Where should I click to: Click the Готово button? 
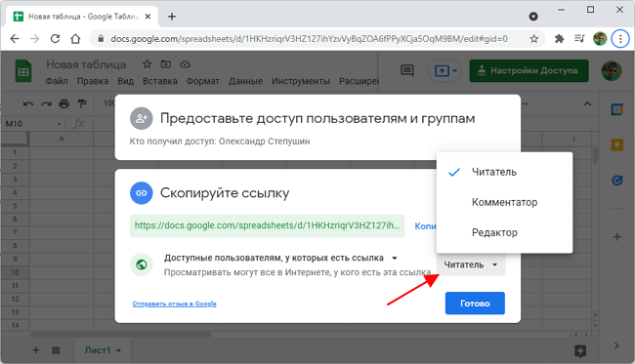(x=475, y=303)
